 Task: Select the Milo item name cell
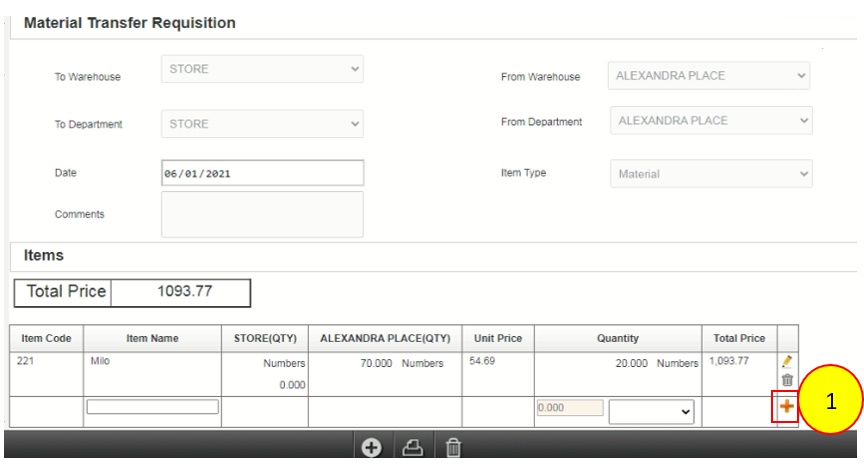152,362
